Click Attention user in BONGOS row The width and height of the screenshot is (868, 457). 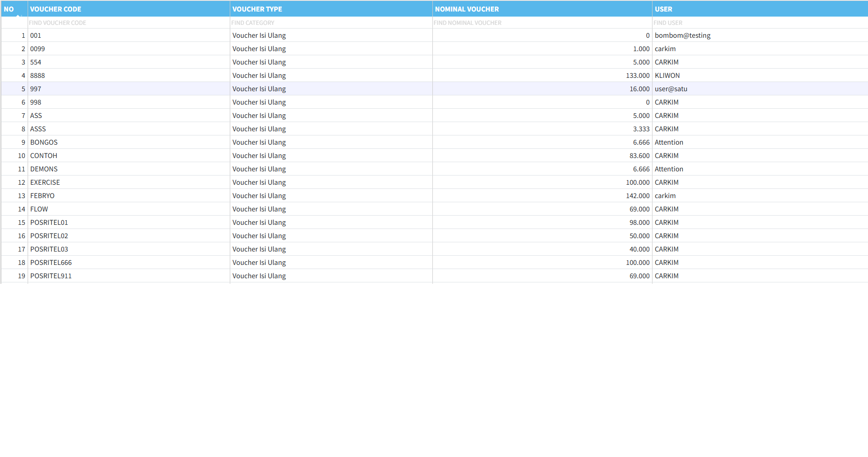(669, 142)
